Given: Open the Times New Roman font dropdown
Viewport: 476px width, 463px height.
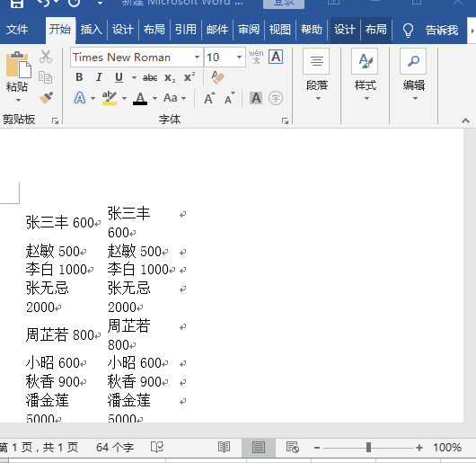Looking at the screenshot, I should pyautogui.click(x=197, y=58).
